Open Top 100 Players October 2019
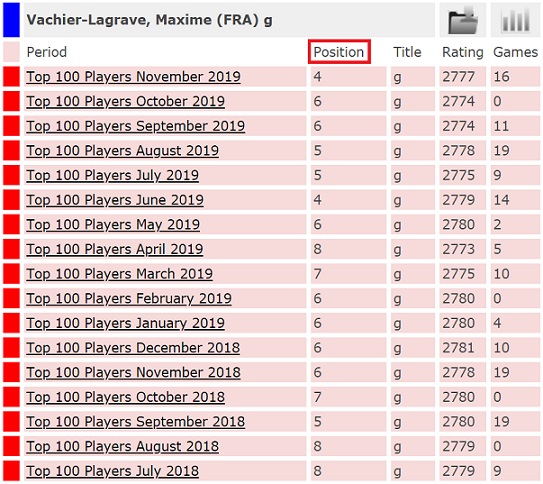Viewport: 543px width, 484px height. tap(125, 101)
